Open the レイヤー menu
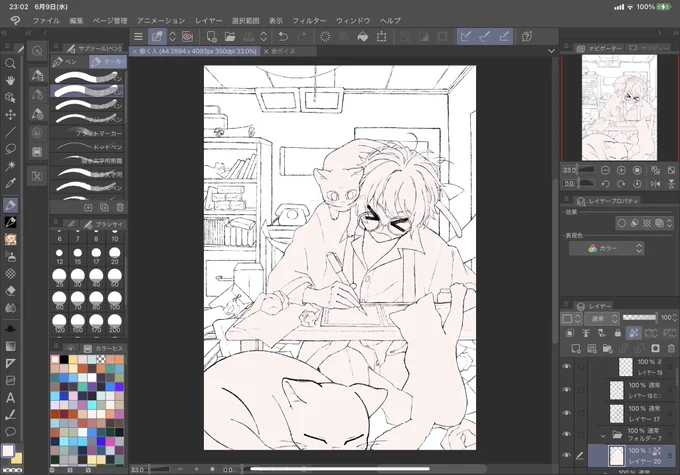Image resolution: width=680 pixels, height=475 pixels. (208, 20)
